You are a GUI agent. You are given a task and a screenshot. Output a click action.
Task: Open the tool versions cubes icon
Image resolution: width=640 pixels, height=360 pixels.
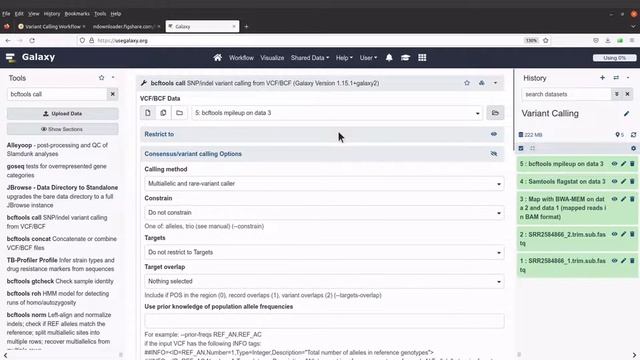482,83
